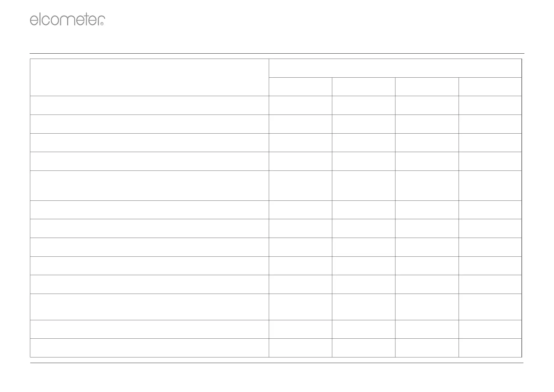The image size is (554, 392).
Task: Select the wide left cell of second body row
Action: [x=149, y=124]
